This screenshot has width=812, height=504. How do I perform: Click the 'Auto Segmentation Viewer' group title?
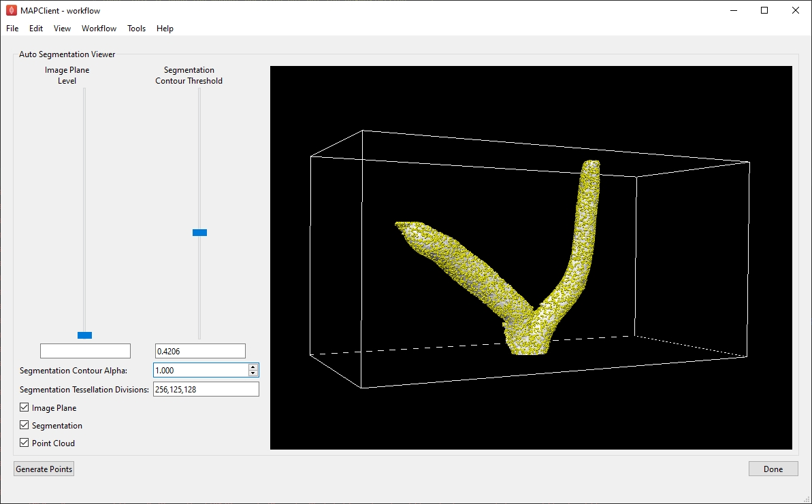(67, 54)
